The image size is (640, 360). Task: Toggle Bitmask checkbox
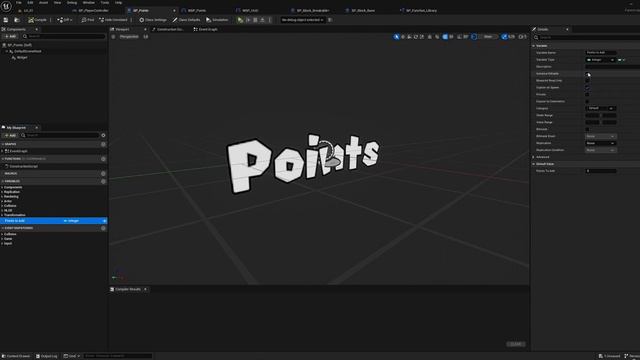pyautogui.click(x=587, y=129)
